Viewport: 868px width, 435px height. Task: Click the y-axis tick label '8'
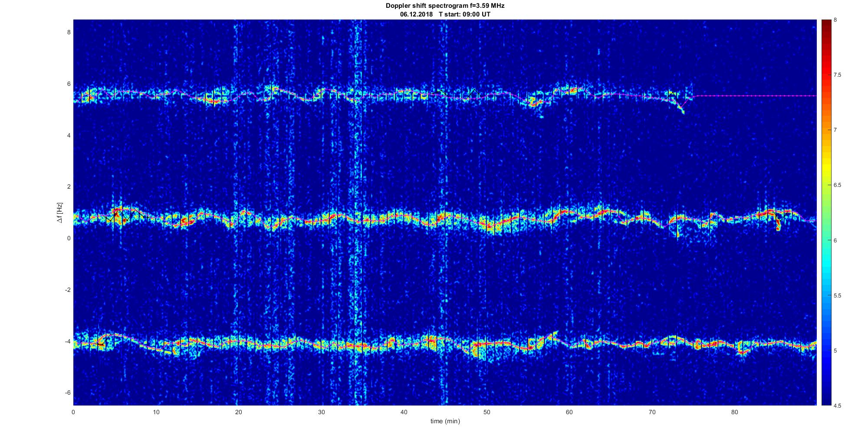[x=68, y=33]
